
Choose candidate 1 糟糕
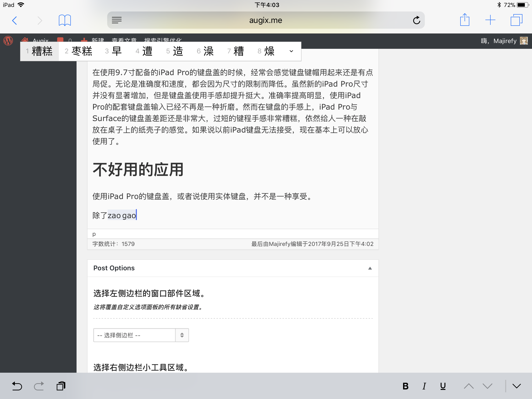(39, 51)
